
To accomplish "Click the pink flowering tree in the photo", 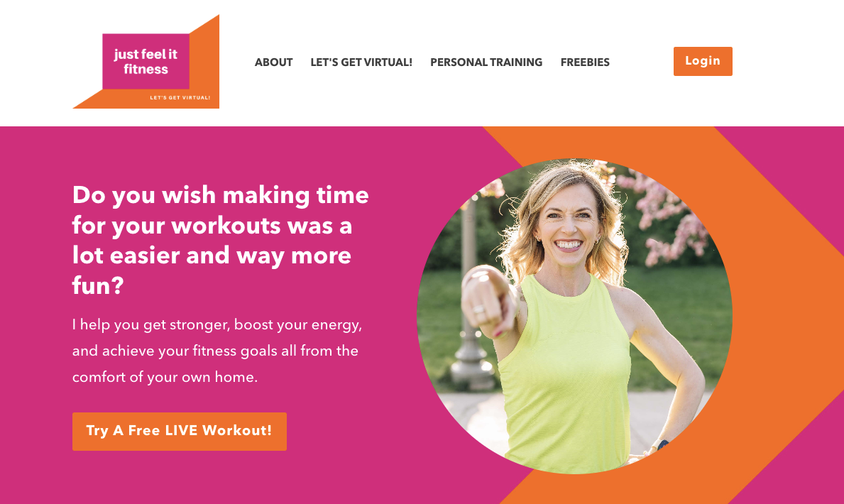I will point(667,215).
